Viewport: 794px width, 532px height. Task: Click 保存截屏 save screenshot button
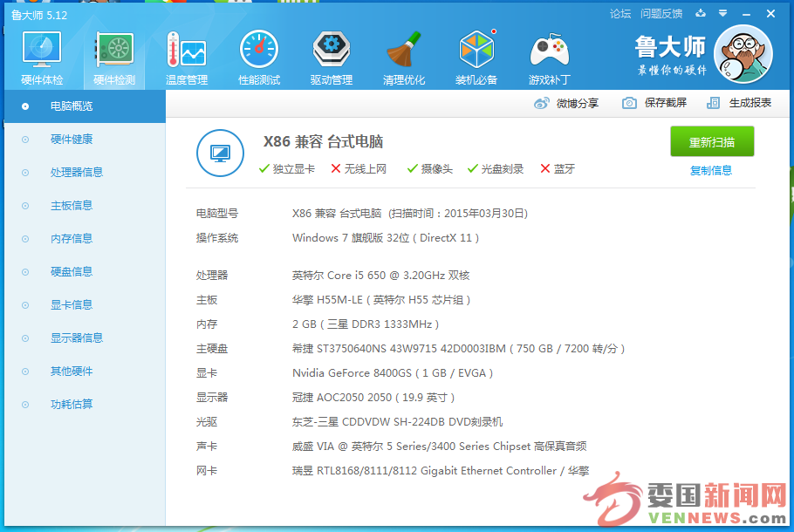pos(666,103)
